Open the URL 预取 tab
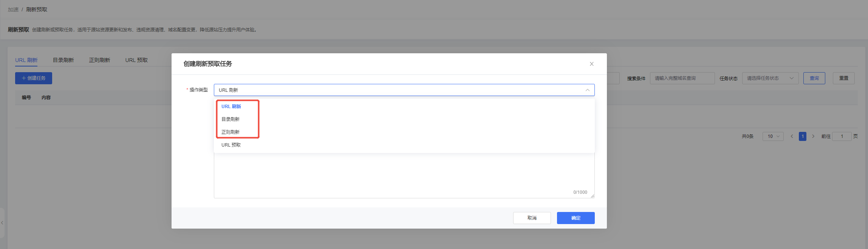 click(136, 60)
